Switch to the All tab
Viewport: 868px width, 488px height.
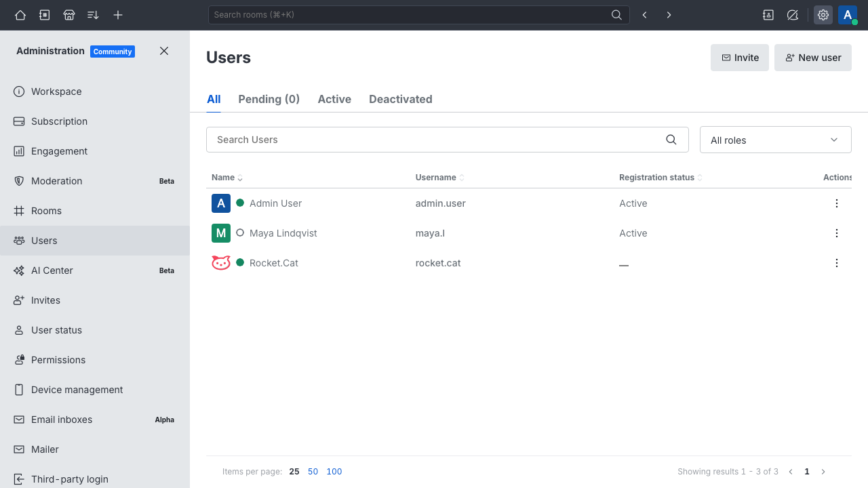(x=214, y=99)
